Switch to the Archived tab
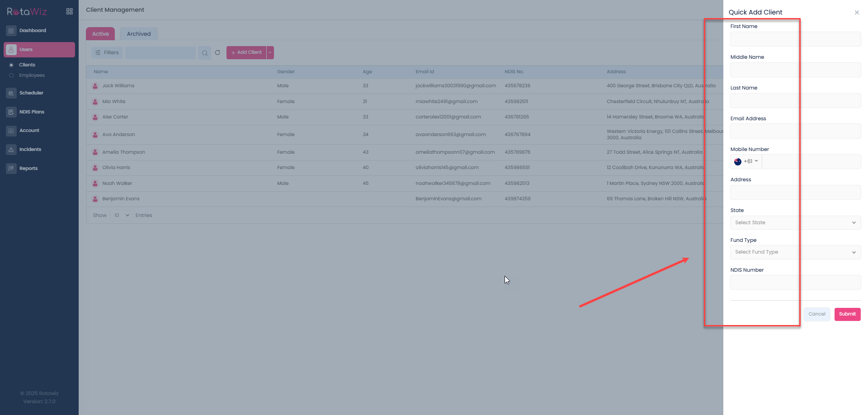Screen dimensions: 868x415 pyautogui.click(x=139, y=34)
